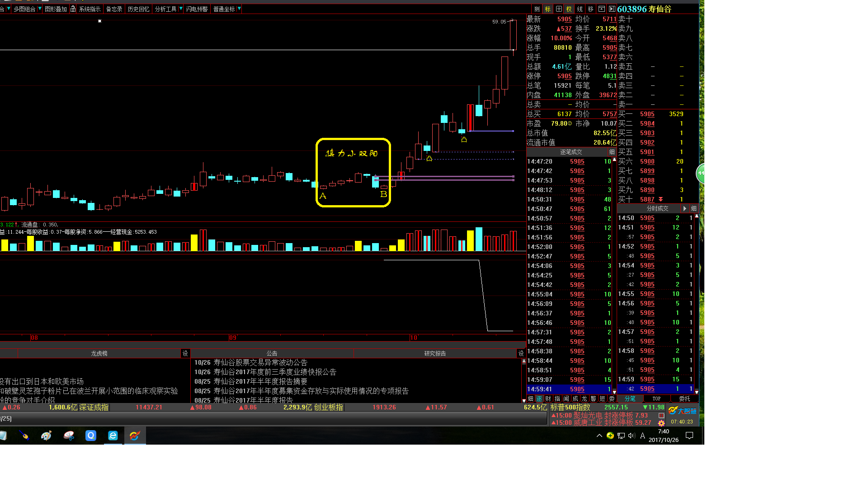Select the 成 bottom tab
This screenshot has height=488, width=868.
tap(576, 399)
